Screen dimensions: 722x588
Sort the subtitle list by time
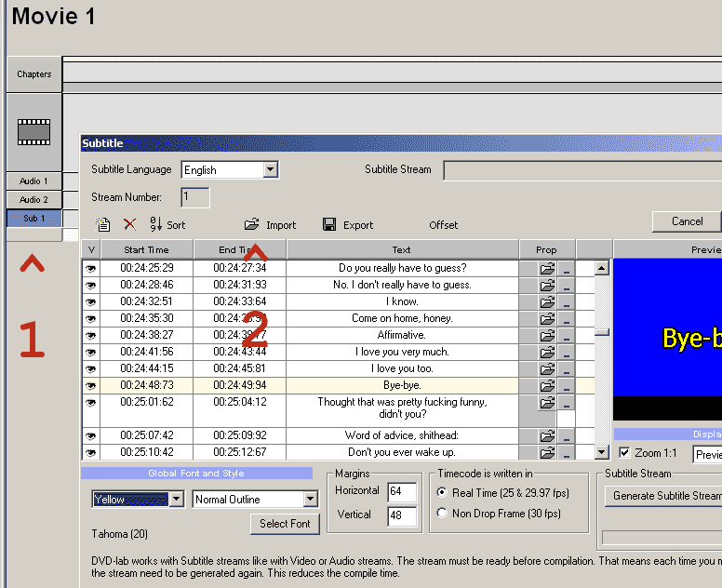167,225
